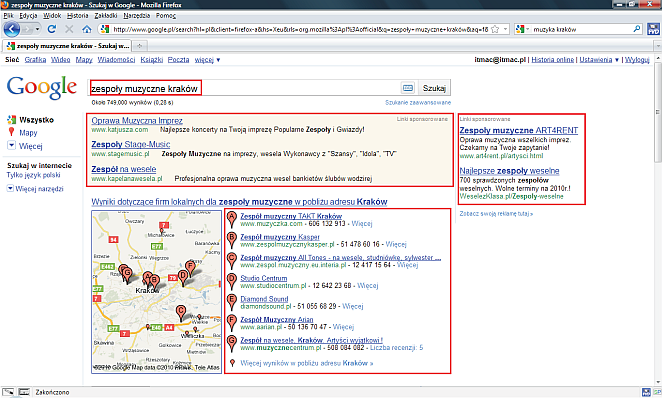Viewport: 662px width, 398px height.
Task: Click the Firefox Back arrow button
Action: tap(11, 29)
